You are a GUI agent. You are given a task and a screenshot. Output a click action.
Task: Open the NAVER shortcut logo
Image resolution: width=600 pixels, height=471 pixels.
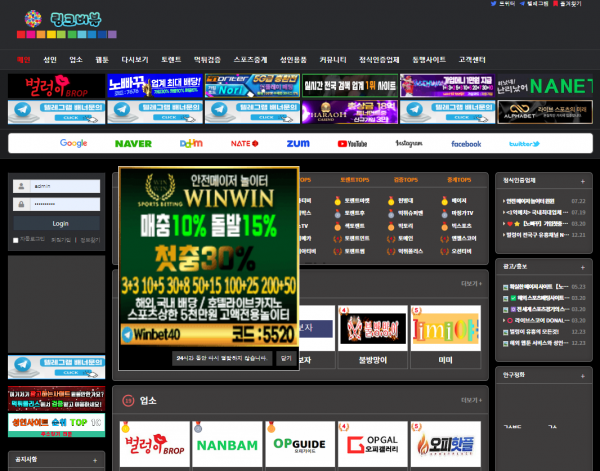click(133, 143)
